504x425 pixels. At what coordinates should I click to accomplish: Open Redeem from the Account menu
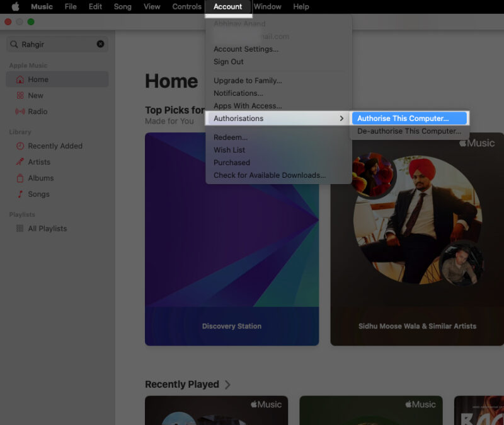pyautogui.click(x=229, y=137)
